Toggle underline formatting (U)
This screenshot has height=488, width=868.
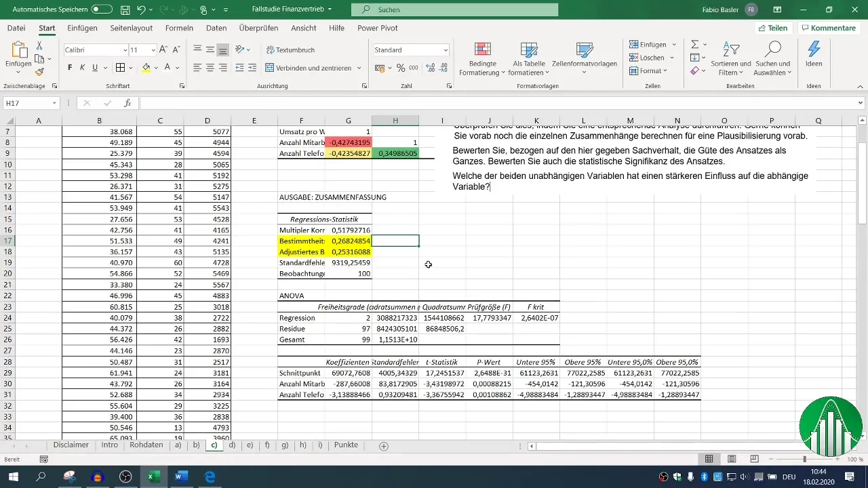click(95, 68)
